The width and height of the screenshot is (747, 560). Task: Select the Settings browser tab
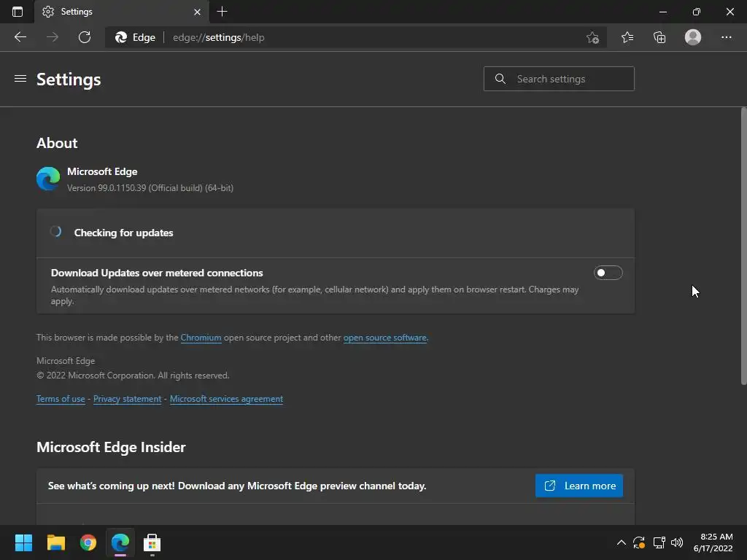click(x=121, y=12)
